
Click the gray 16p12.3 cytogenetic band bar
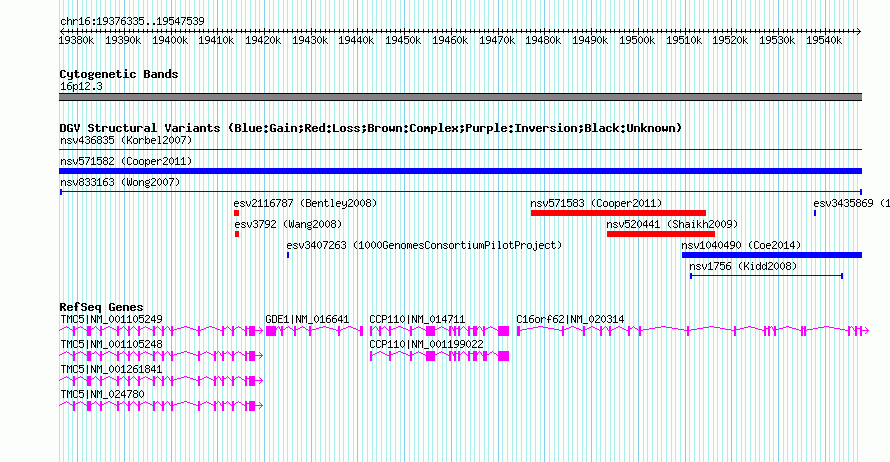tap(460, 97)
